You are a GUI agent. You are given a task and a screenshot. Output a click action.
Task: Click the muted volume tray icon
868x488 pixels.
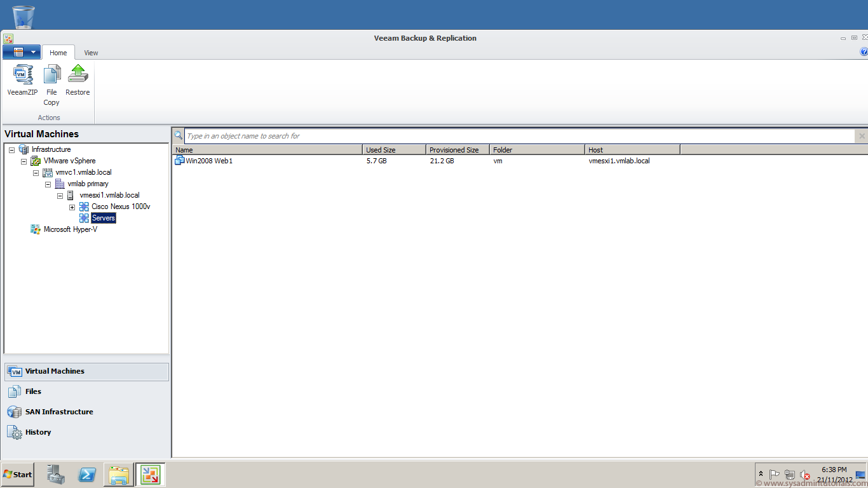(x=805, y=475)
